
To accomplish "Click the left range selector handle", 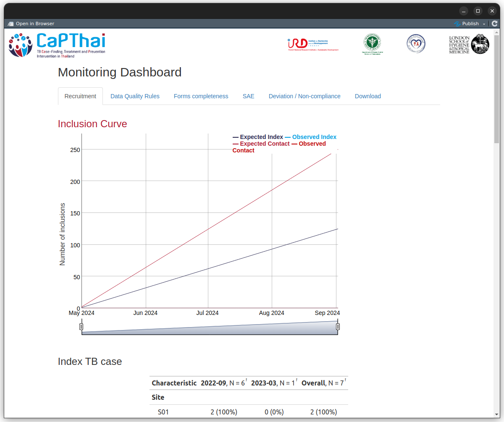I will (x=81, y=327).
